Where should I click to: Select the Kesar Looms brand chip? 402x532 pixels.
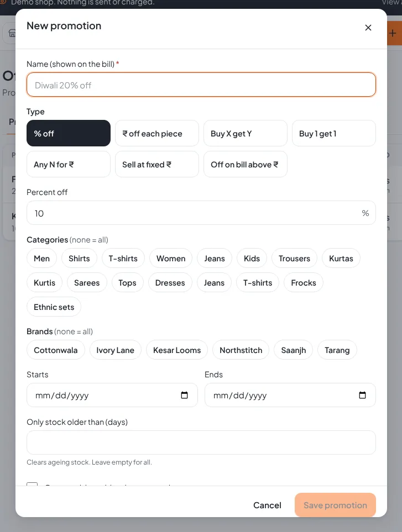[177, 350]
